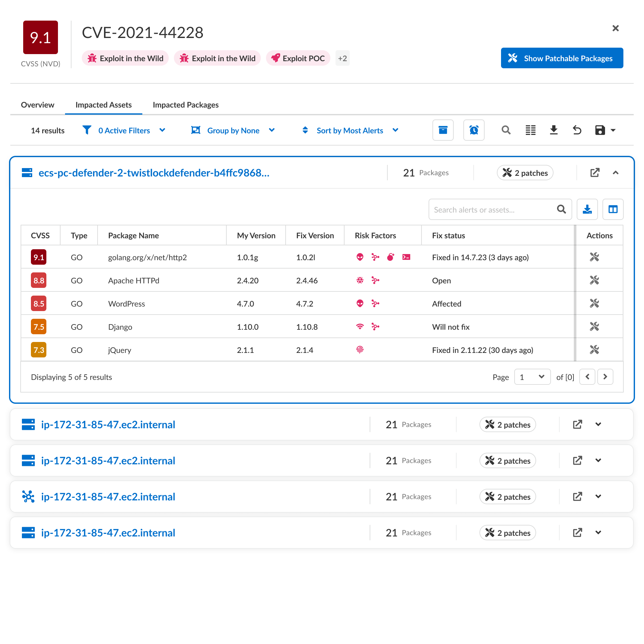Image resolution: width=644 pixels, height=644 pixels.
Task: Expand the second ip-172-31-85-47 asset card
Action: [x=598, y=460]
